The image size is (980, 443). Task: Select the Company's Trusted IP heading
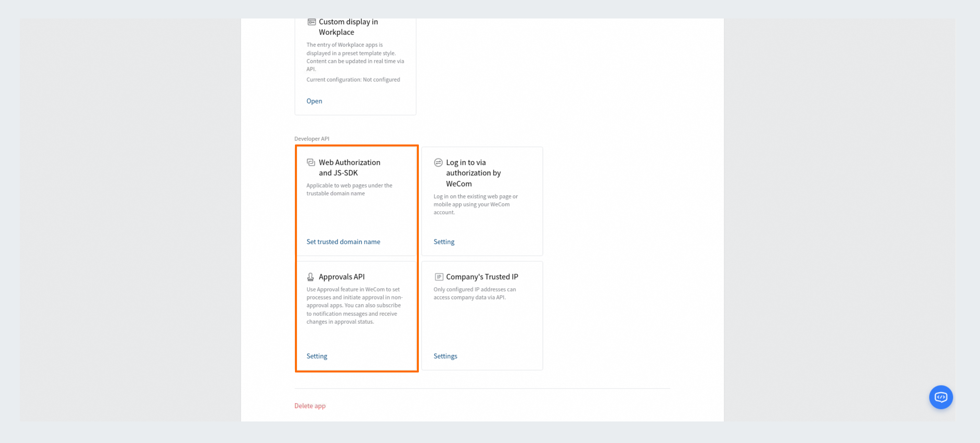tap(482, 277)
